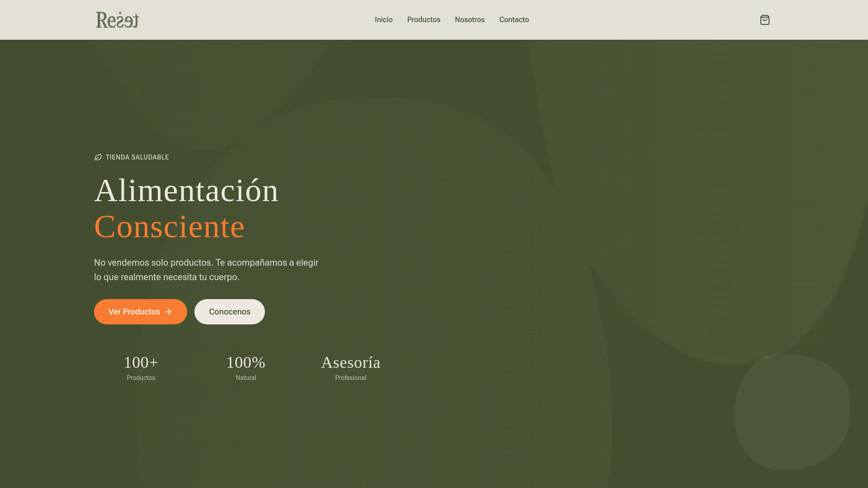868x488 pixels.
Task: Click the orange Consciente heading word
Action: click(169, 226)
